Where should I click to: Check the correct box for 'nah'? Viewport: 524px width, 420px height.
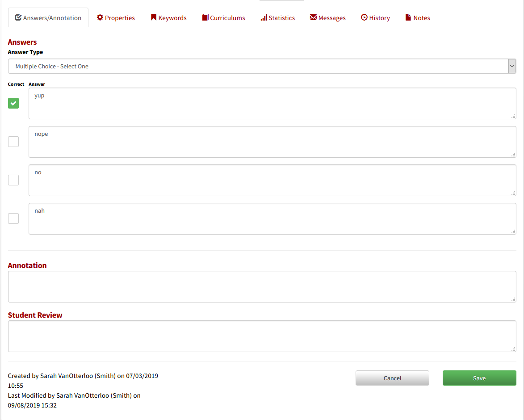[13, 218]
